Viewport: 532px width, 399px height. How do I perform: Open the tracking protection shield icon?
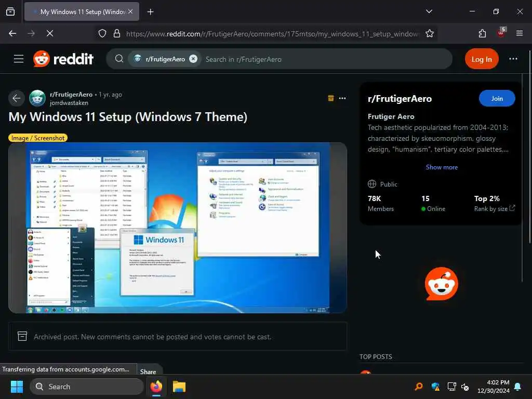[x=102, y=33]
